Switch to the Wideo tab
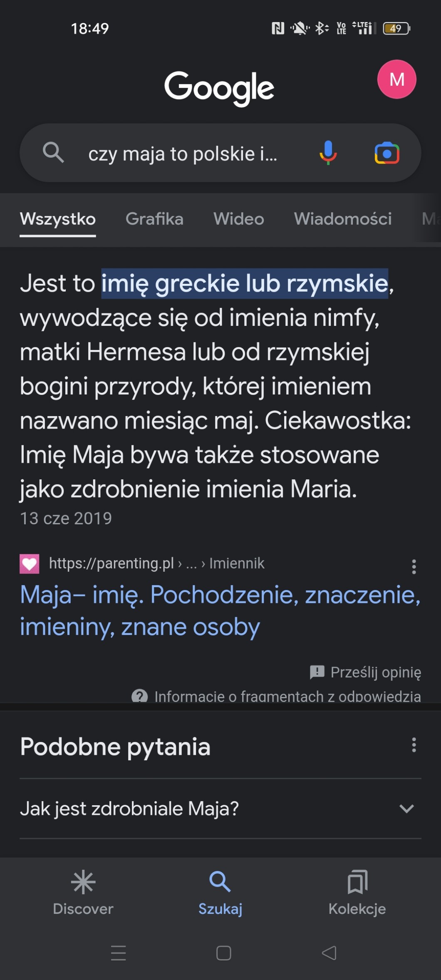 239,219
